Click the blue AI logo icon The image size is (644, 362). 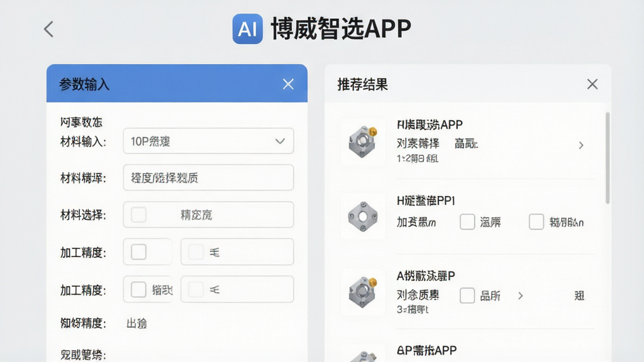click(248, 29)
